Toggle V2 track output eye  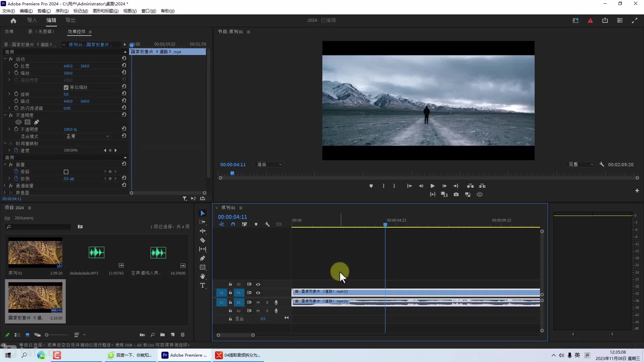tap(258, 284)
